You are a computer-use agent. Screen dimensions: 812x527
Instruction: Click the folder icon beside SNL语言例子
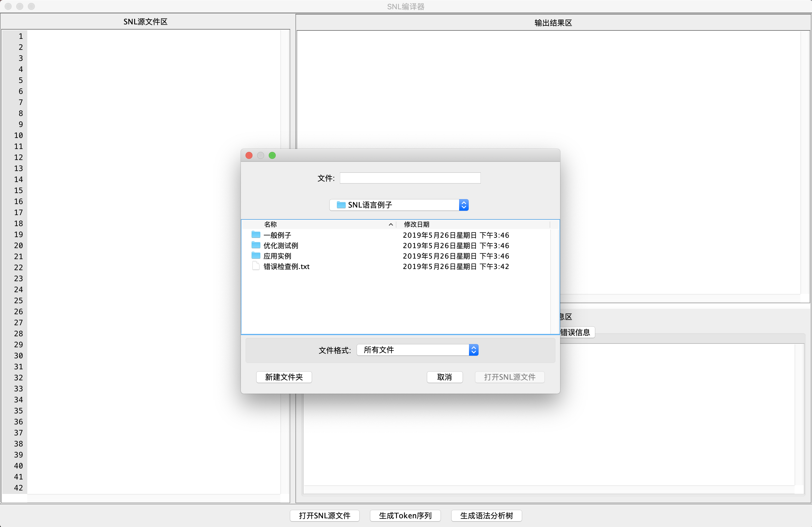tap(341, 205)
